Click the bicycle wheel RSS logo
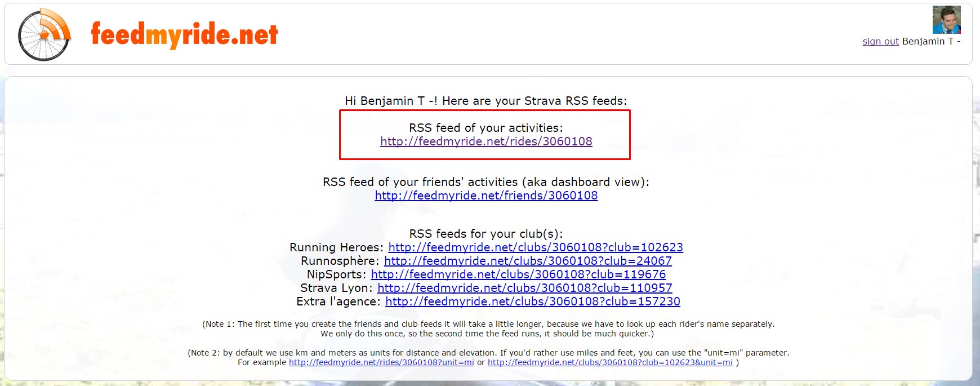This screenshot has width=980, height=386. tap(44, 34)
